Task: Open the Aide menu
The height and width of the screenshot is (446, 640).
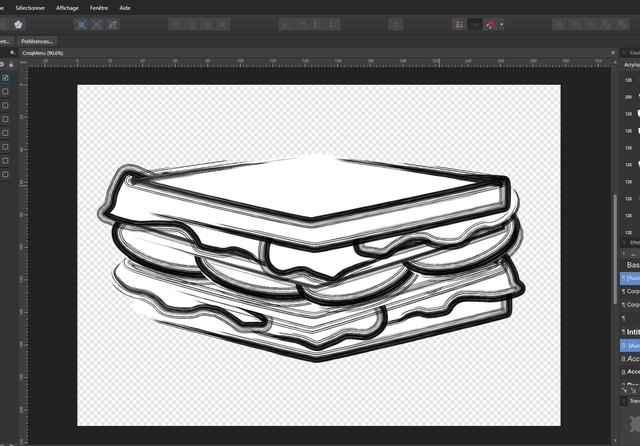Action: (x=125, y=8)
